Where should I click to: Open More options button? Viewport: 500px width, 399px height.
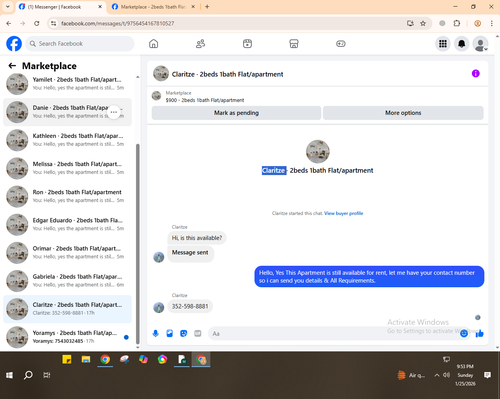pos(403,113)
